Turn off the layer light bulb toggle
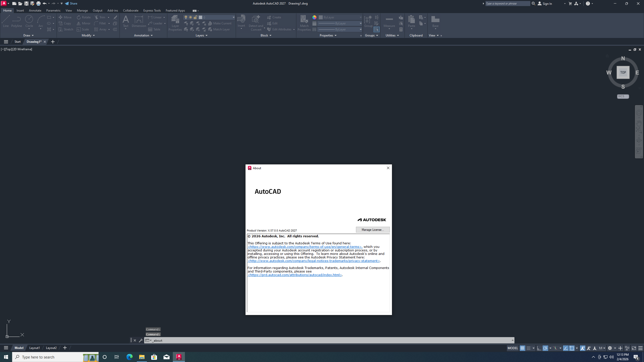The width and height of the screenshot is (644, 362). point(186,17)
